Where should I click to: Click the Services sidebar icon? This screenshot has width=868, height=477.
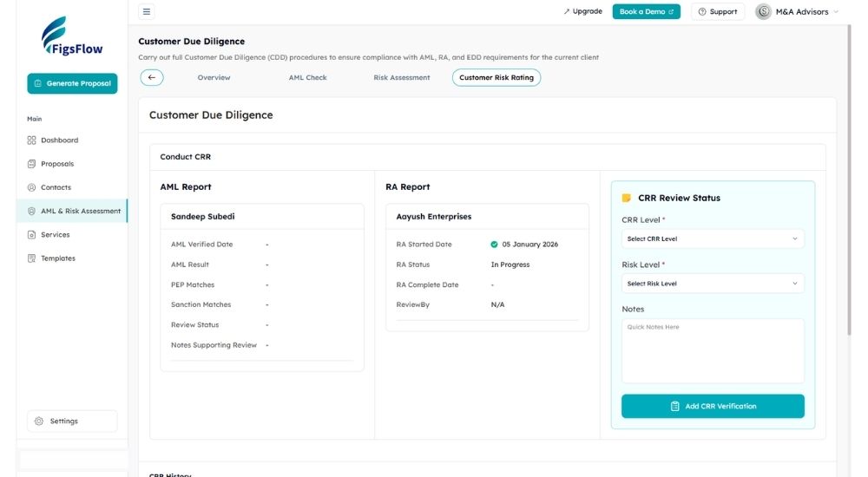coord(31,235)
